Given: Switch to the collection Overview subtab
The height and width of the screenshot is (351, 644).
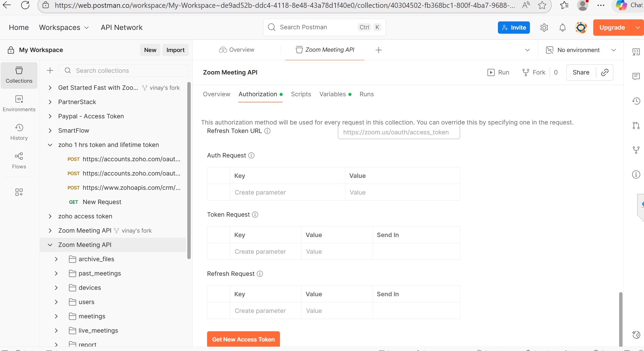Looking at the screenshot, I should click(217, 94).
